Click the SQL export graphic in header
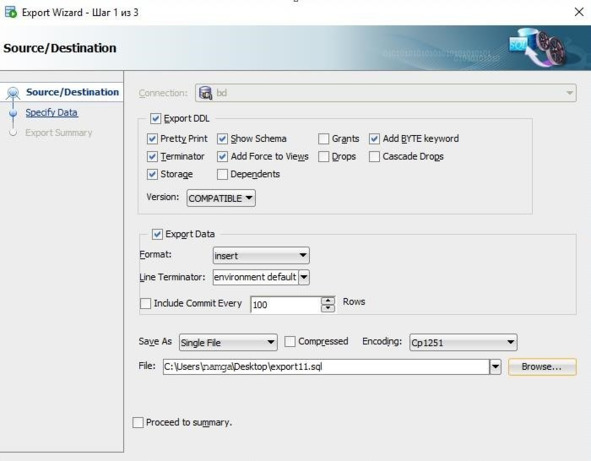591x461 pixels. (x=537, y=48)
